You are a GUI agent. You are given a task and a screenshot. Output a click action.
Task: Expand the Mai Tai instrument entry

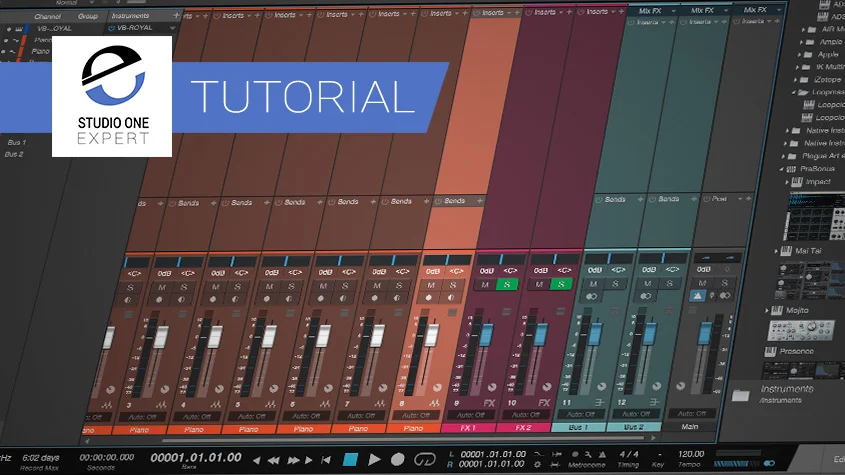[776, 251]
